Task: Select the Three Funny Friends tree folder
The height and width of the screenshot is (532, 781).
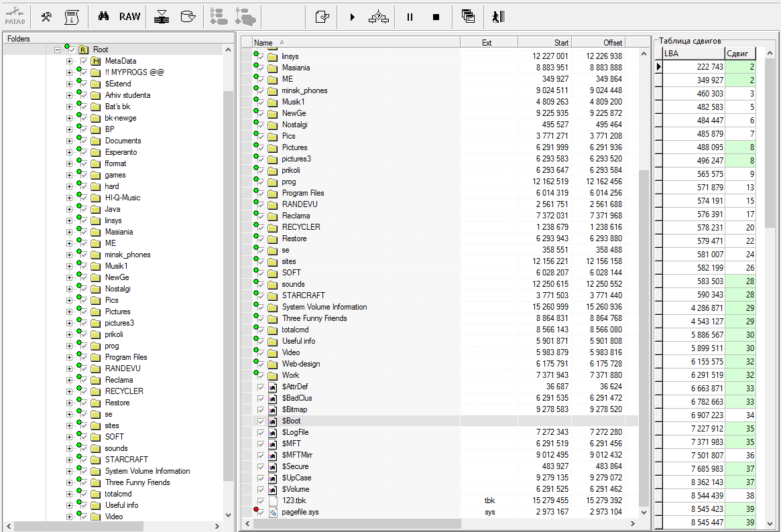Action: [137, 482]
